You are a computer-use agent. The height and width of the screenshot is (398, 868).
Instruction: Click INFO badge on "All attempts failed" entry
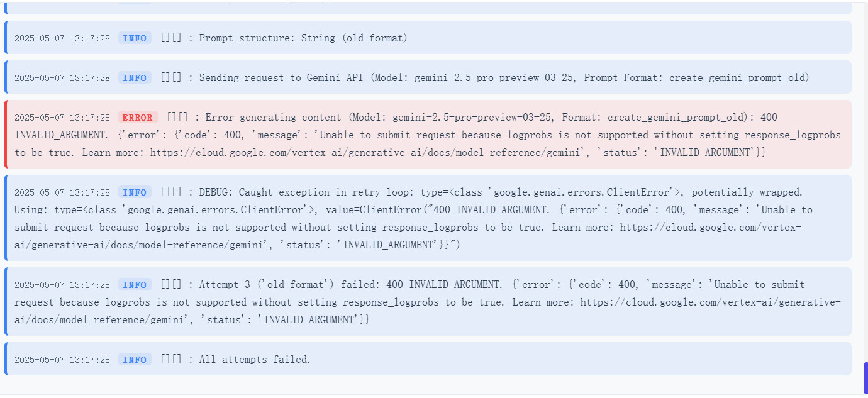(135, 360)
